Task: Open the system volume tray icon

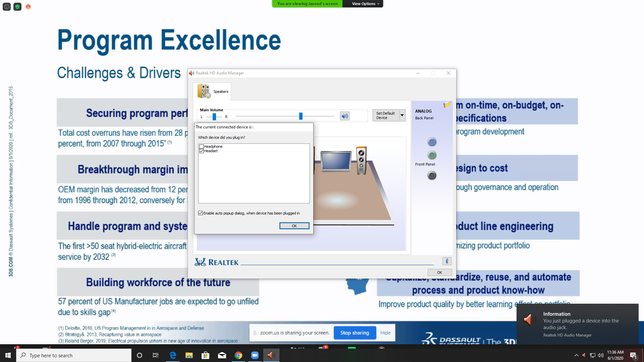Action: click(x=601, y=355)
